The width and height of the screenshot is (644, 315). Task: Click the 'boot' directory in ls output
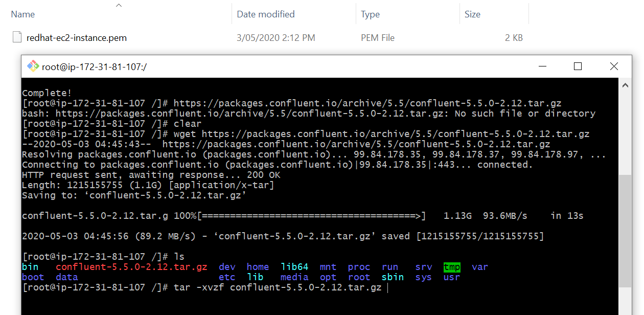33,277
